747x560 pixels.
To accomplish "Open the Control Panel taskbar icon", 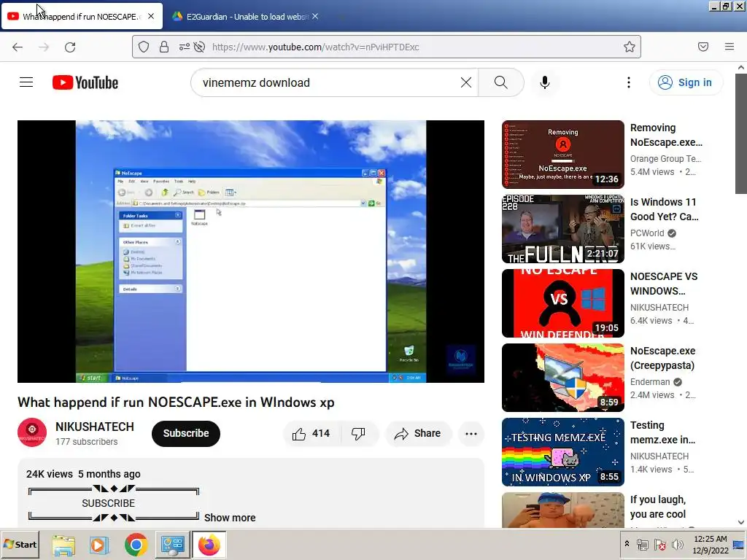I will pos(172,545).
